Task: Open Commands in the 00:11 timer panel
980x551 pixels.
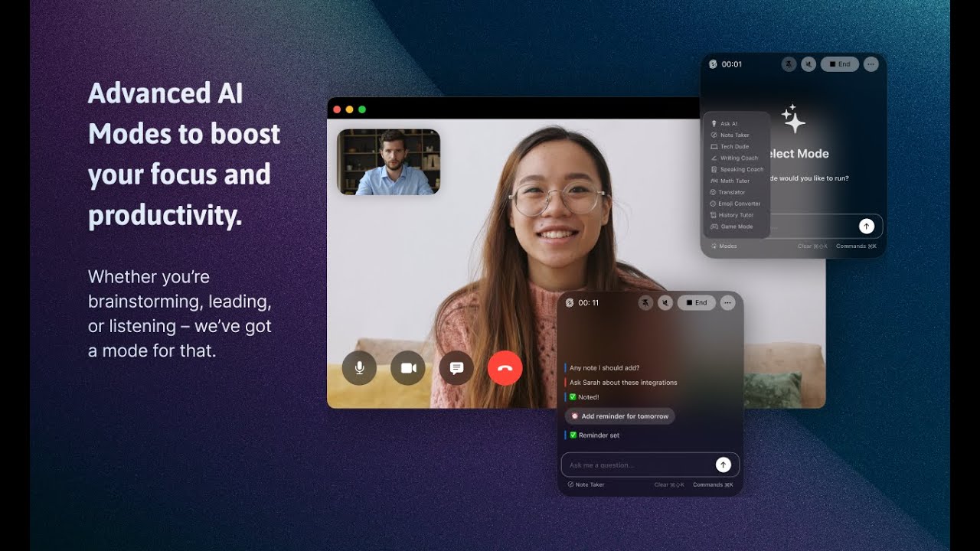Action: 713,484
